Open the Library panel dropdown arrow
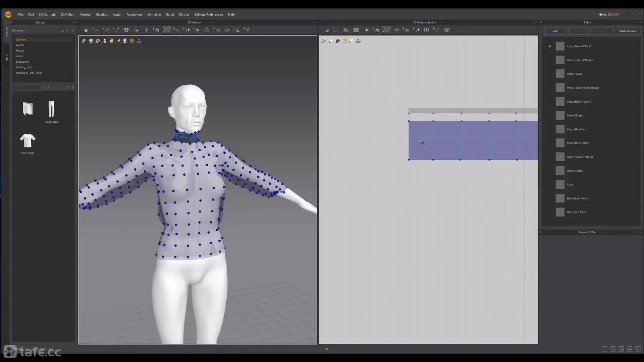644x362 pixels. 59,22
